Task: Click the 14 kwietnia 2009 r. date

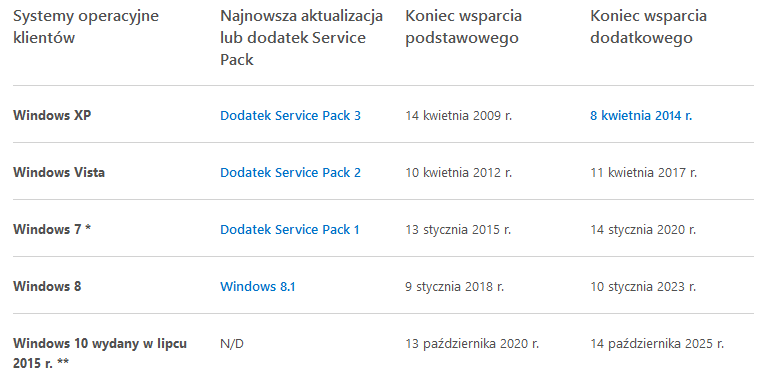Action: [459, 116]
